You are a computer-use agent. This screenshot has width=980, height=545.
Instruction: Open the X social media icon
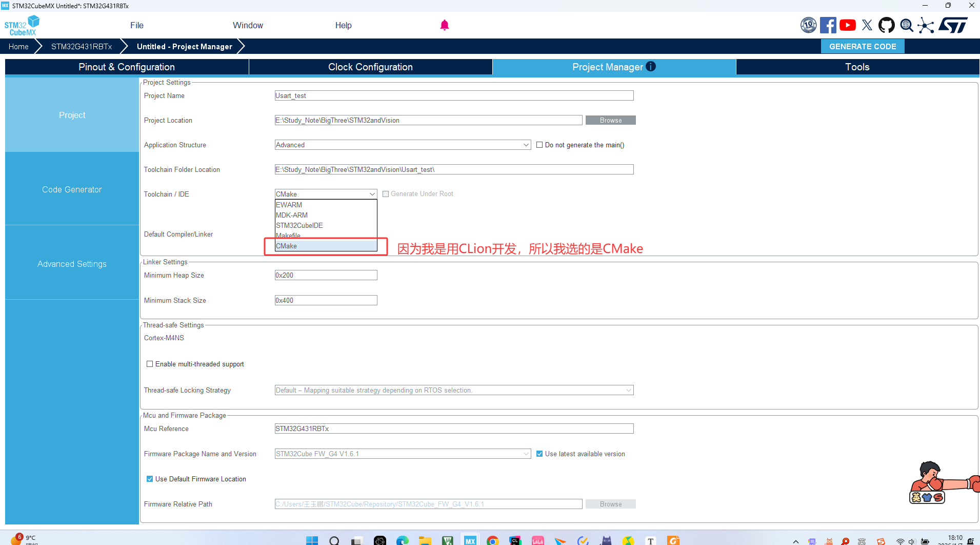(x=867, y=25)
